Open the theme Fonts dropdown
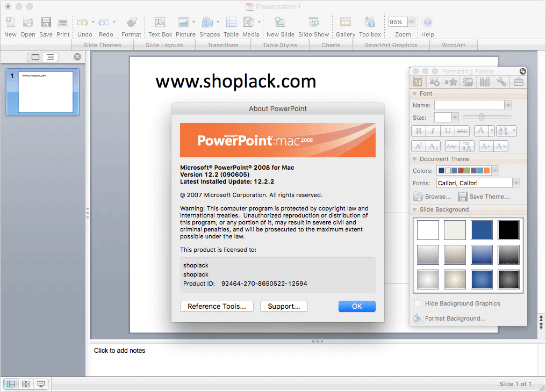 (516, 183)
